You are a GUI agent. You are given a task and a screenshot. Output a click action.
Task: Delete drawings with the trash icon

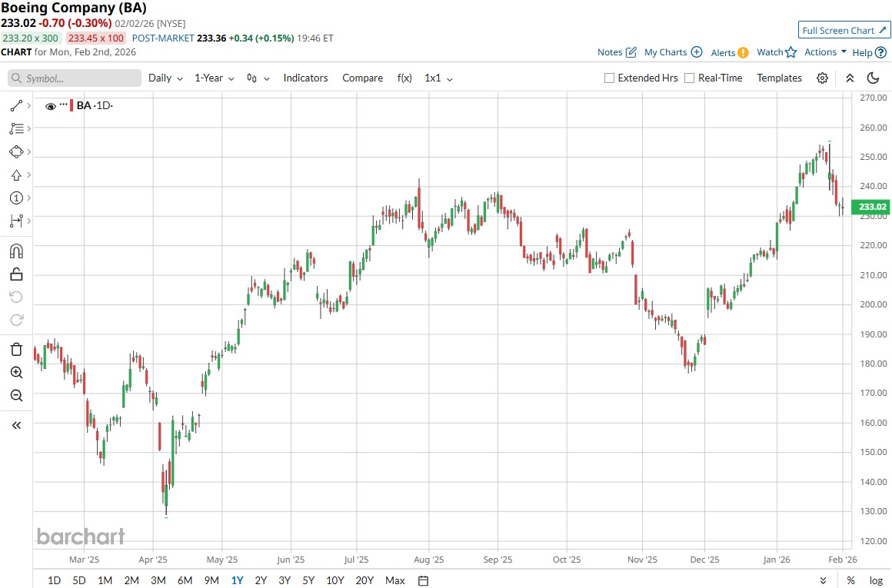pos(16,350)
